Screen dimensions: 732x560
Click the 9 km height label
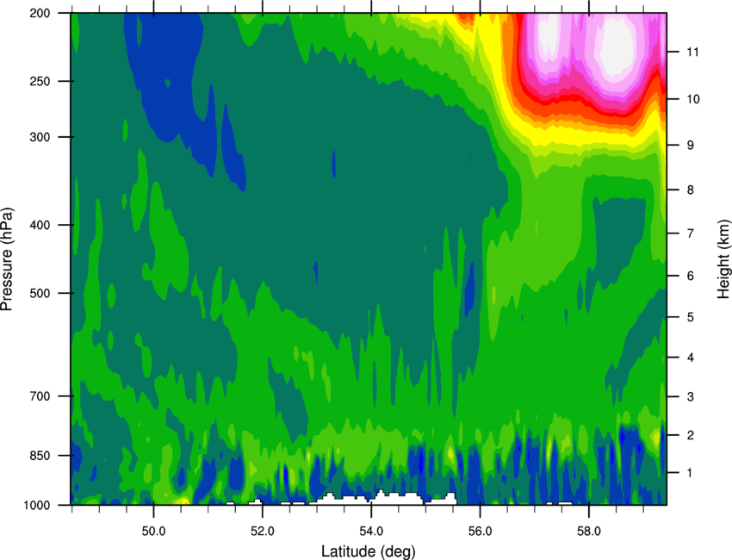690,146
